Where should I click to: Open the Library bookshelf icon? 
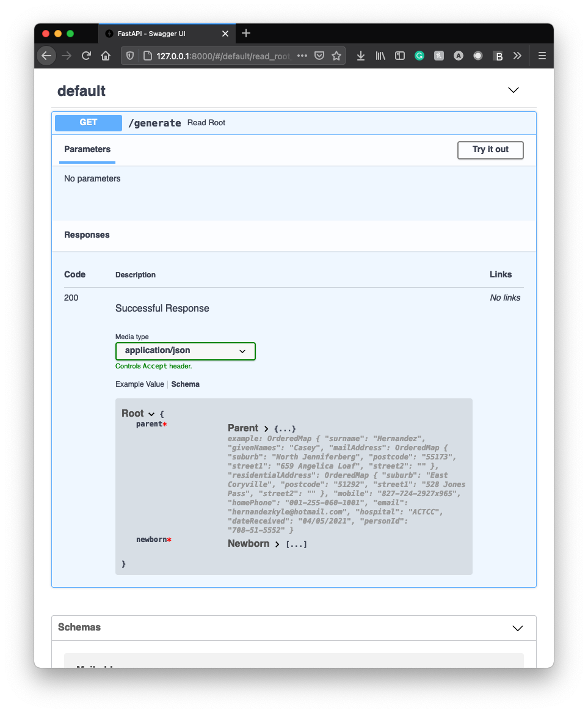pos(380,56)
